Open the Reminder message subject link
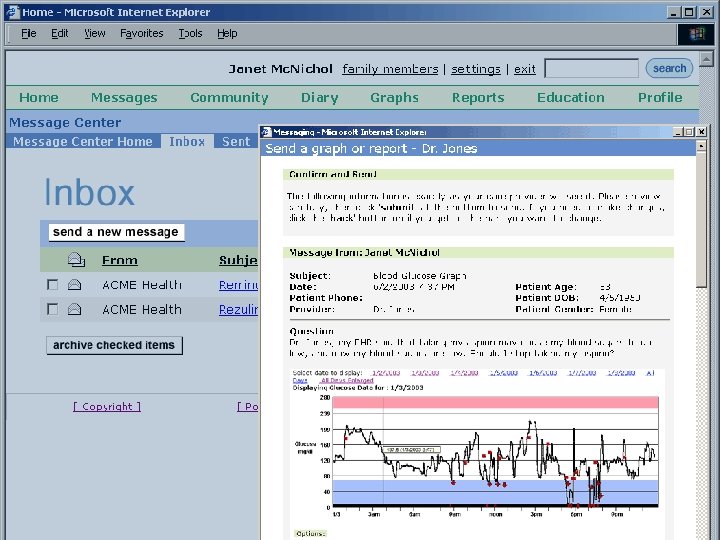This screenshot has width=720, height=540. click(x=239, y=285)
